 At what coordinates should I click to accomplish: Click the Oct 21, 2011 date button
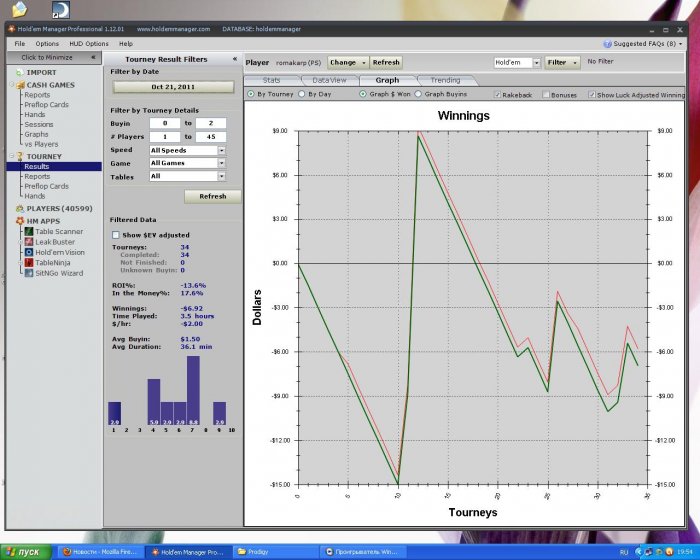[x=173, y=87]
